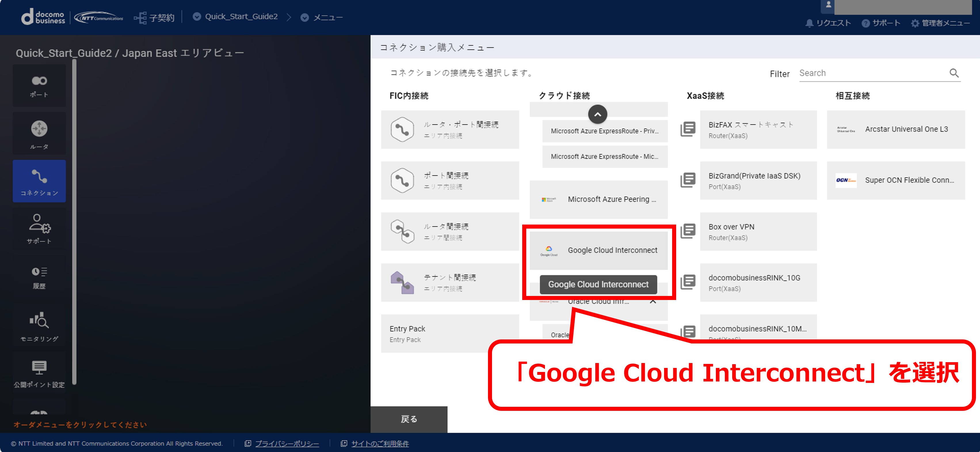Expand the Quick_Start_Guide2 tenant selector
Screen dimensions: 980x452
pyautogui.click(x=235, y=17)
